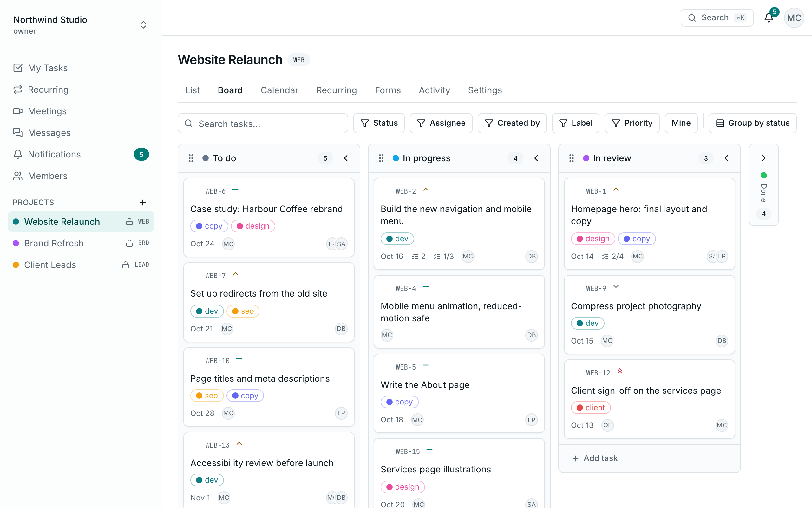Image resolution: width=812 pixels, height=508 pixels.
Task: Expand the collapsed Done column
Action: 763,158
